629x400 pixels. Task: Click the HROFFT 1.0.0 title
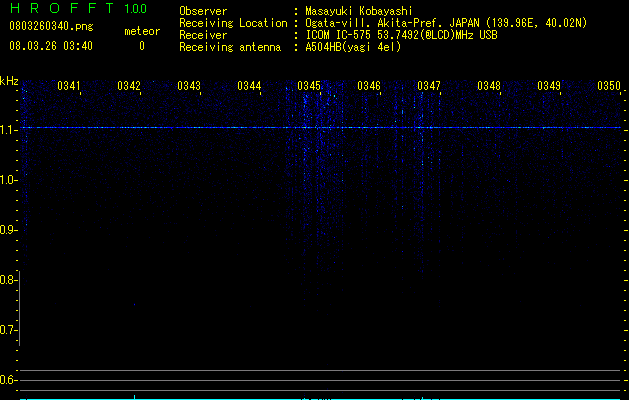[78, 8]
